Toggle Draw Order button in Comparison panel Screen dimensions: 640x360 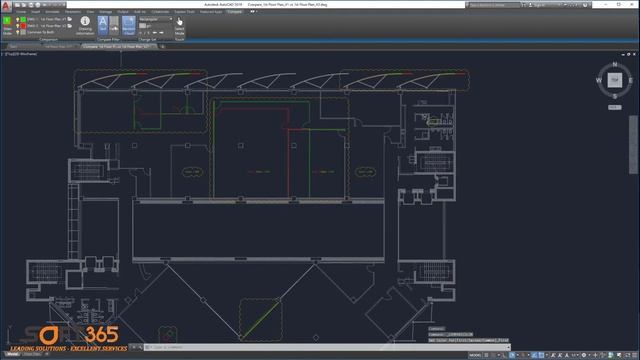point(7,25)
